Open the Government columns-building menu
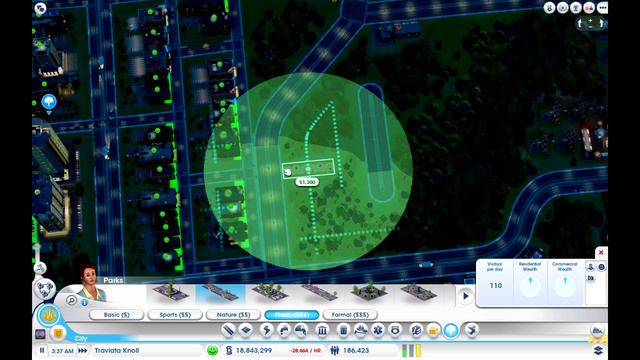 tap(322, 330)
